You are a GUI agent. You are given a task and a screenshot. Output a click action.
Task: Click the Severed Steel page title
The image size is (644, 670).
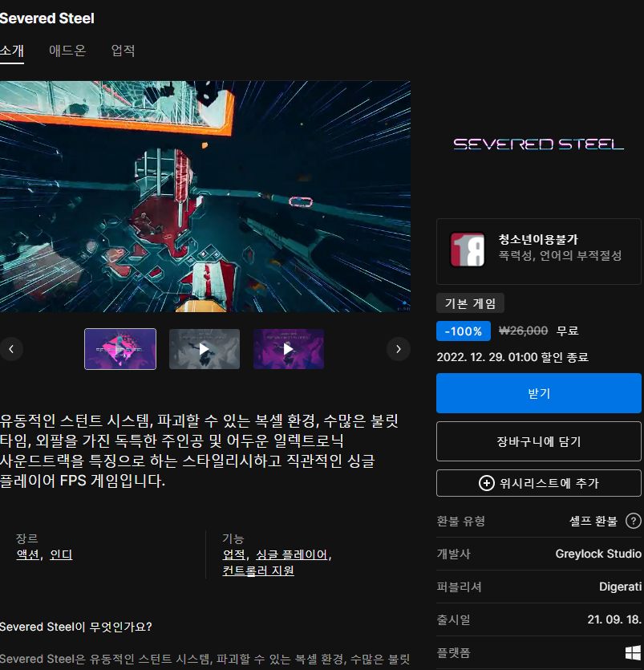point(47,18)
